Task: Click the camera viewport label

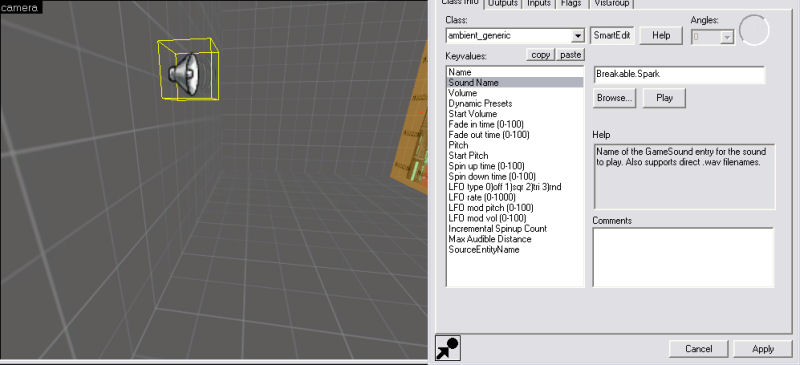Action: pos(20,7)
